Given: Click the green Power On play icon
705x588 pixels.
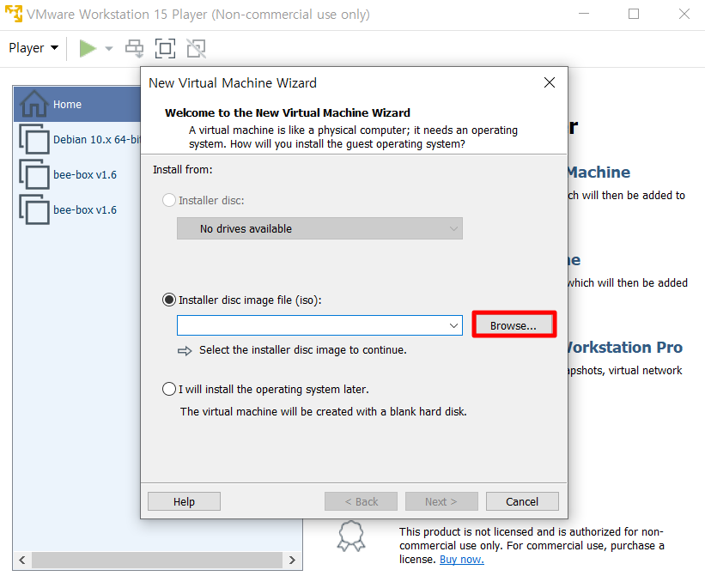Looking at the screenshot, I should point(88,49).
